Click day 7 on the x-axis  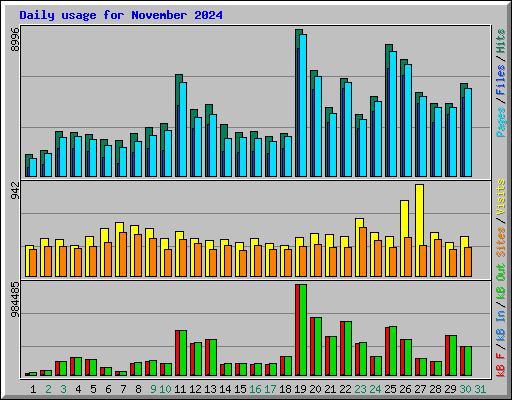click(123, 389)
